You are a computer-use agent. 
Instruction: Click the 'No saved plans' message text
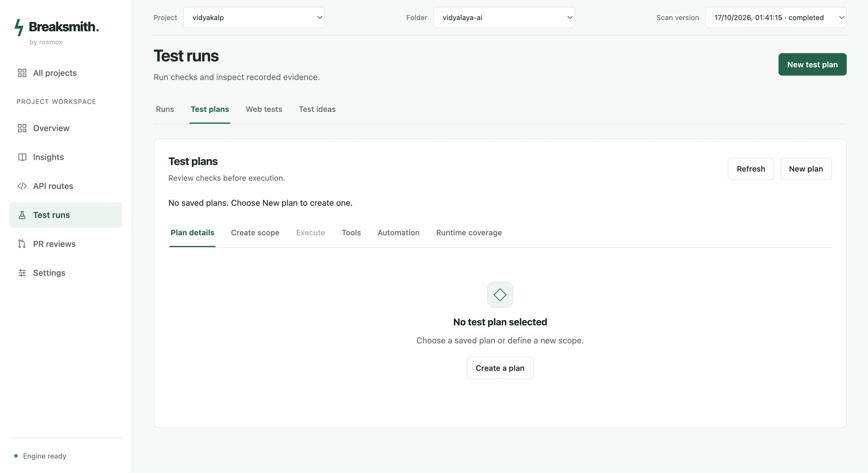[260, 203]
